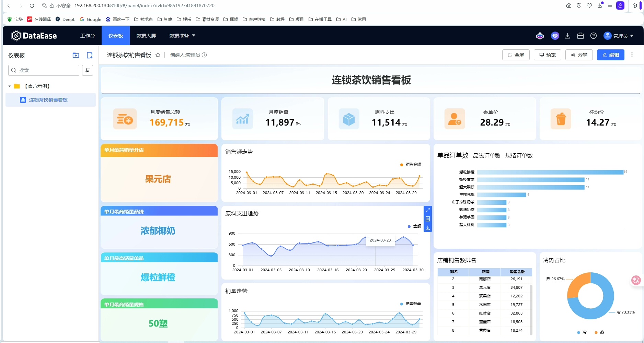644x343 pixels.
Task: Click the sort icon beside search box
Action: 88,70
